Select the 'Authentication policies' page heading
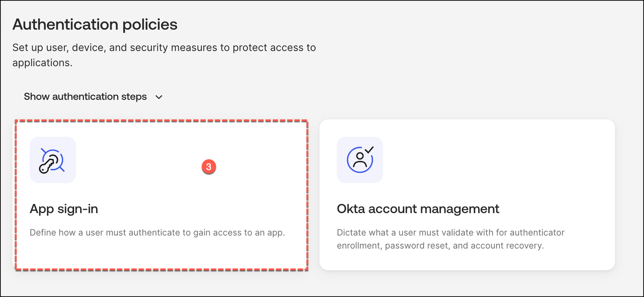This screenshot has height=297, width=644. point(95,25)
